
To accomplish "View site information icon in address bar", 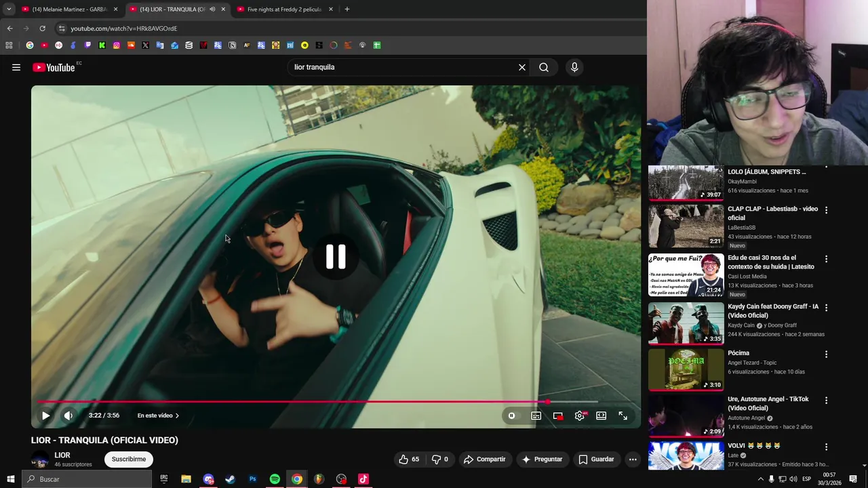I will click(62, 28).
